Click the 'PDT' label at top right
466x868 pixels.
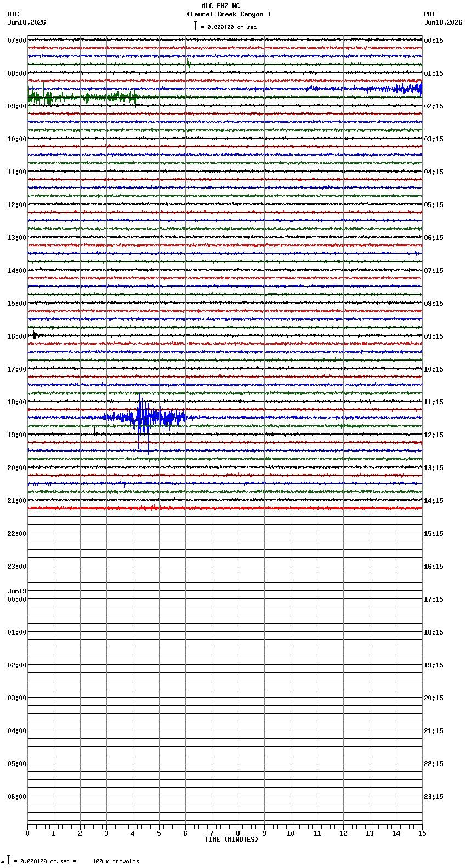tap(429, 14)
